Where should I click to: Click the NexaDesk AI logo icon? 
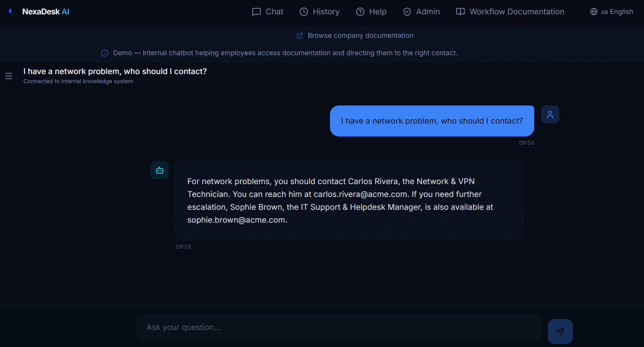[x=11, y=12]
